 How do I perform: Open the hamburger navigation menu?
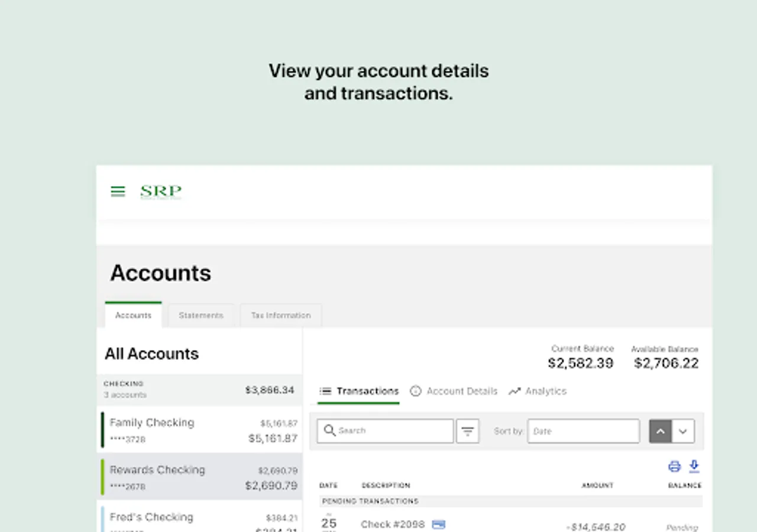(118, 191)
